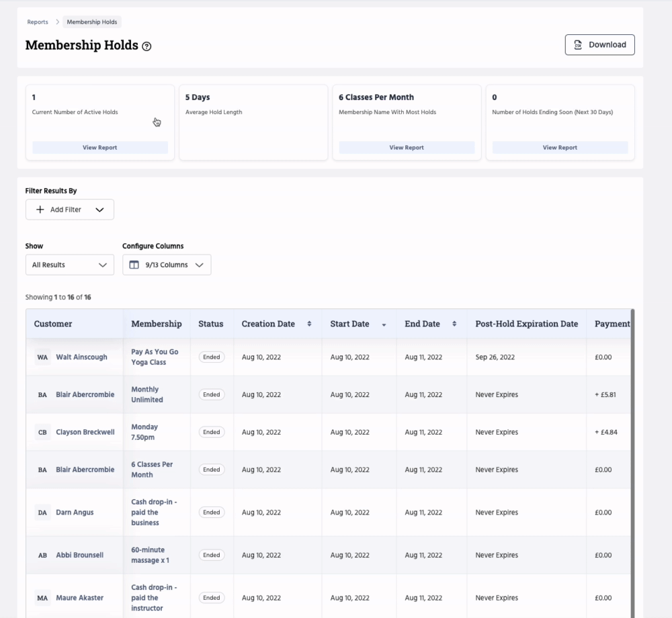672x618 pixels.
Task: Sort the table using the Creation Date arrows
Action: 309,323
